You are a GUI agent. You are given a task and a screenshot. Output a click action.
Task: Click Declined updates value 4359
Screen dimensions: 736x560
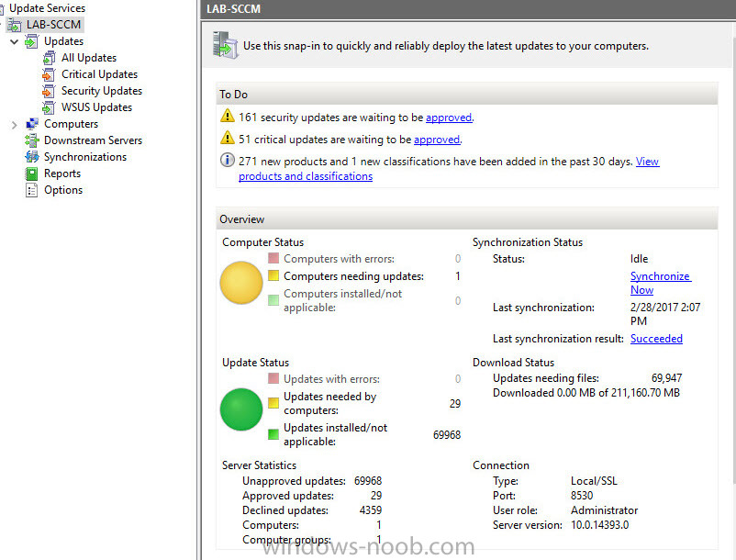click(371, 510)
